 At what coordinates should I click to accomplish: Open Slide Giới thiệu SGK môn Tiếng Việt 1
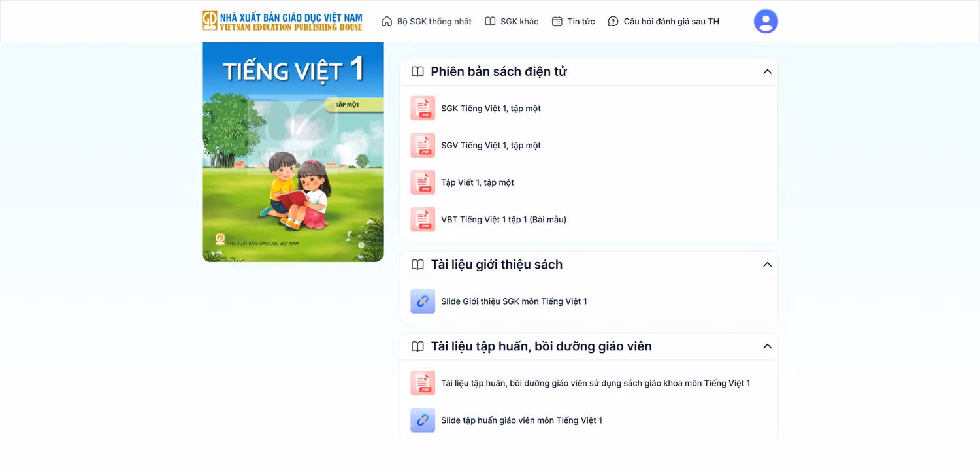coord(514,301)
